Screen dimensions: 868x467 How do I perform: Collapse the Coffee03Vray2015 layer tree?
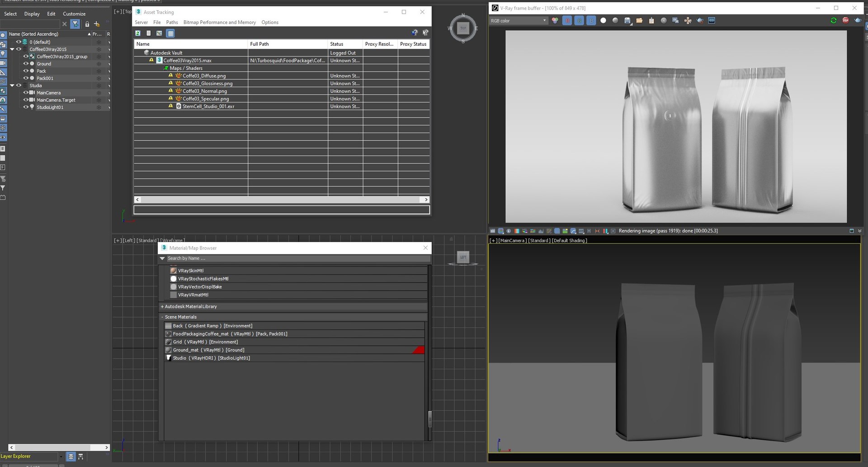click(12, 49)
